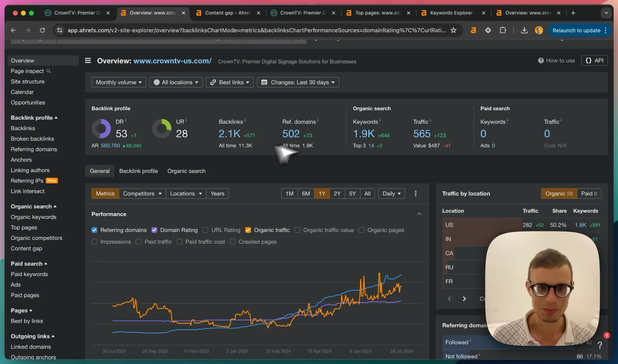
Task: Open Referring domains in sidebar
Action: [x=34, y=149]
